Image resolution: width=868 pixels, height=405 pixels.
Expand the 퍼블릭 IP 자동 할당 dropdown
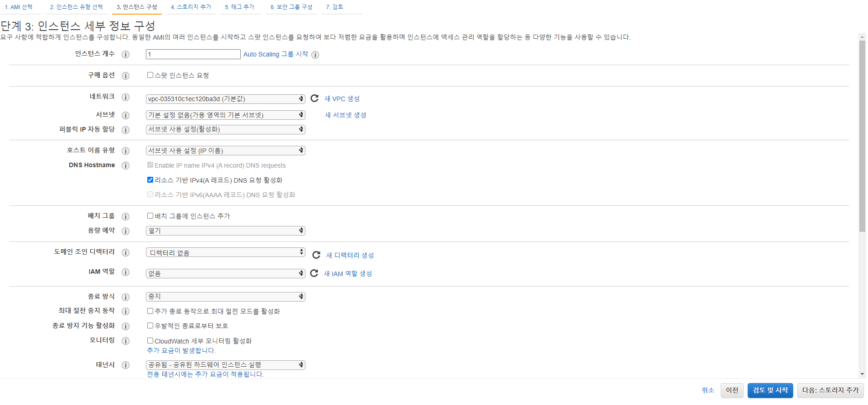point(226,129)
